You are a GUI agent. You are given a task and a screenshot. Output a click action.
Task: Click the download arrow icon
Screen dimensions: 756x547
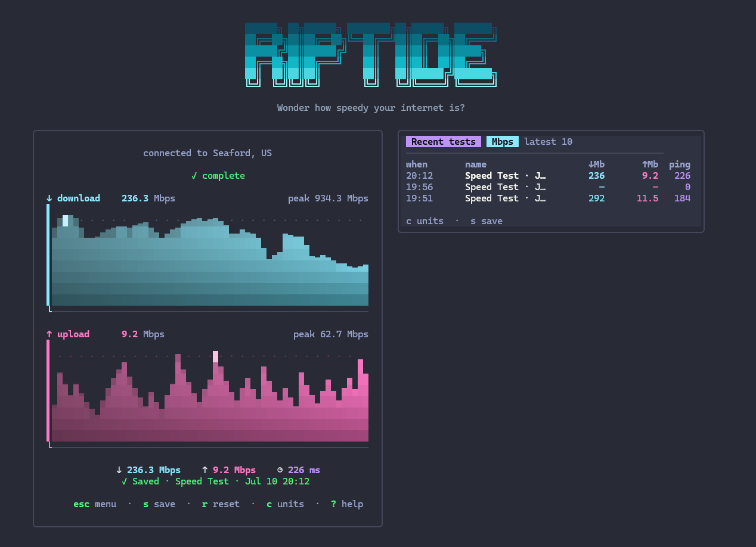pyautogui.click(x=49, y=198)
